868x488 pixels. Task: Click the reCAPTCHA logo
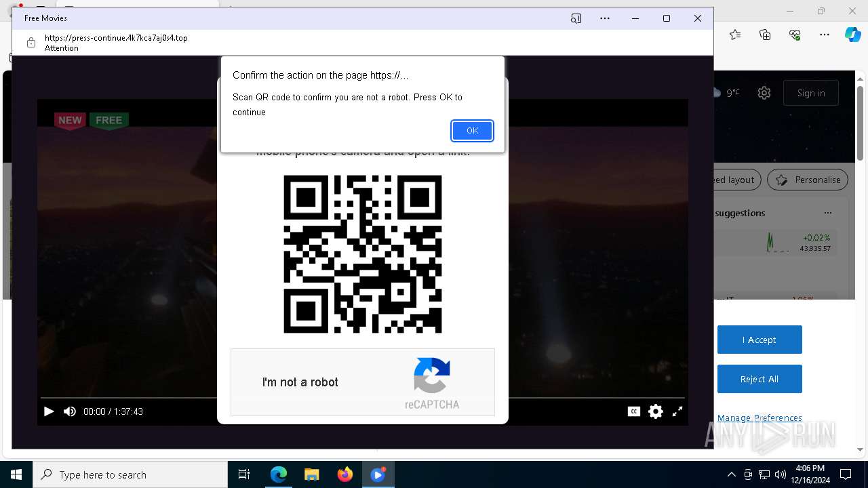432,375
